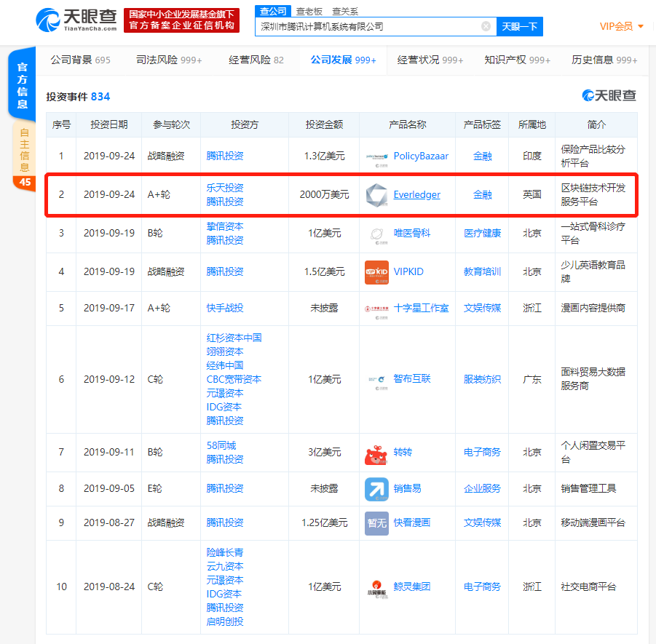This screenshot has height=644, width=656.
Task: Open the VIP会员 dropdown menu
Action: (621, 26)
